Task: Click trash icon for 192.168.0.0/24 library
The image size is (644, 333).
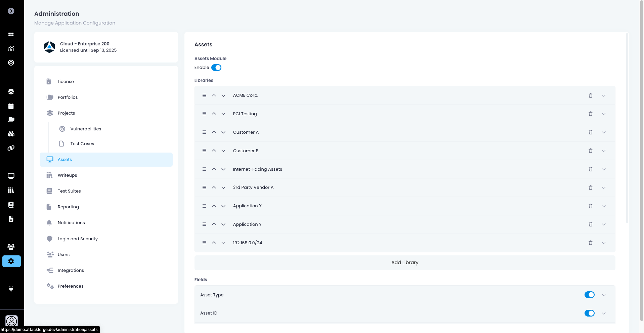Action: 590,243
